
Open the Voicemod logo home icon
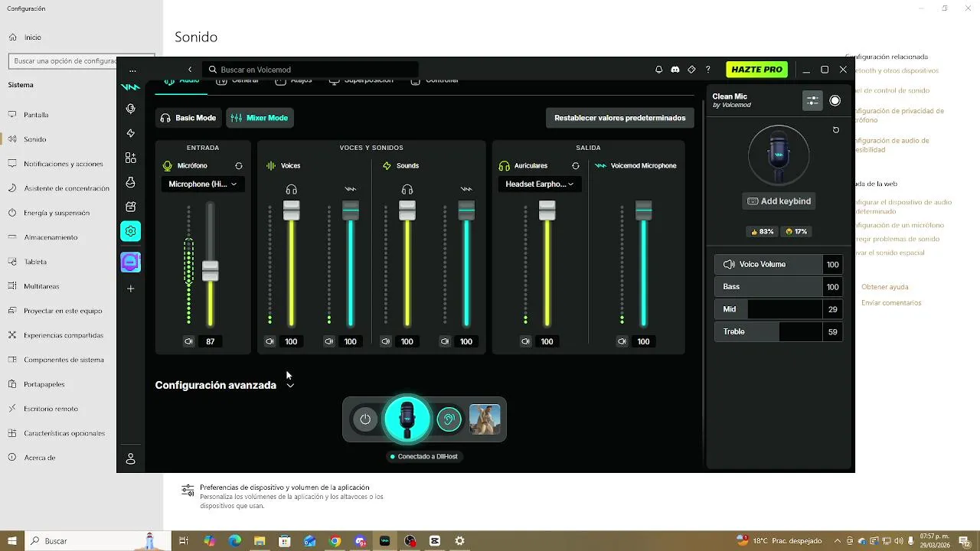pos(130,87)
